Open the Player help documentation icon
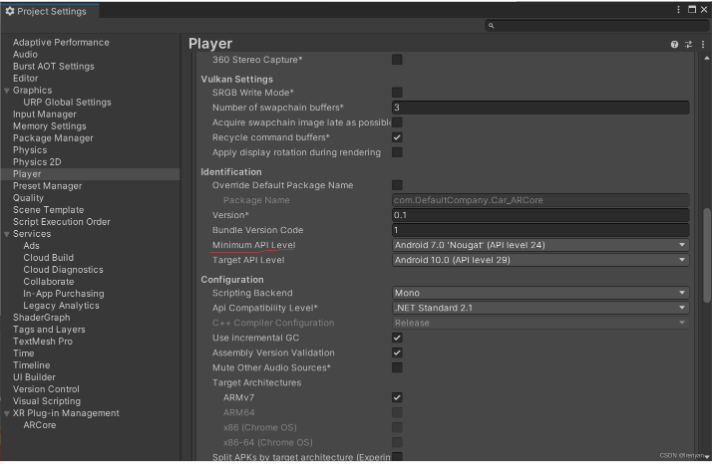Screen dimensions: 712x464 pyautogui.click(x=674, y=44)
